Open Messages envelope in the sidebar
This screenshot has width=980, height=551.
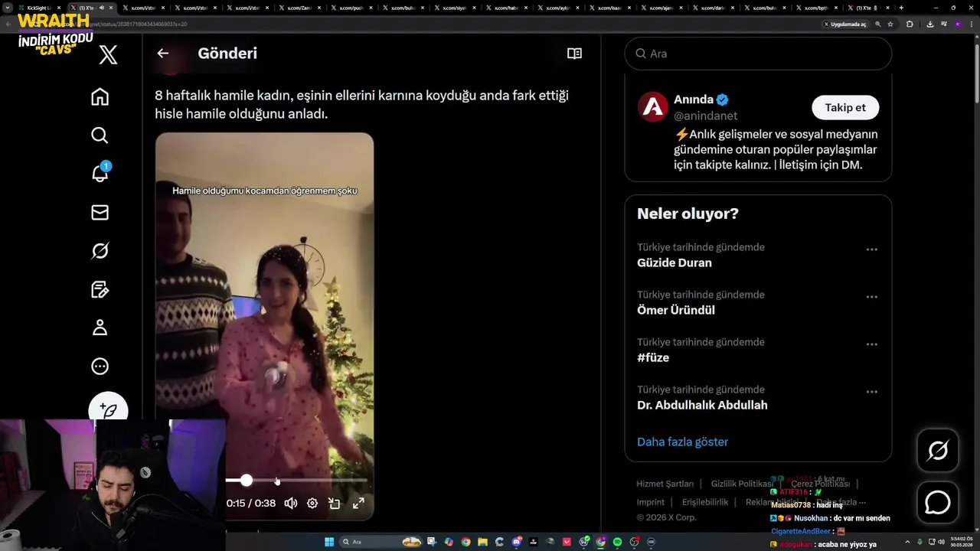click(100, 213)
